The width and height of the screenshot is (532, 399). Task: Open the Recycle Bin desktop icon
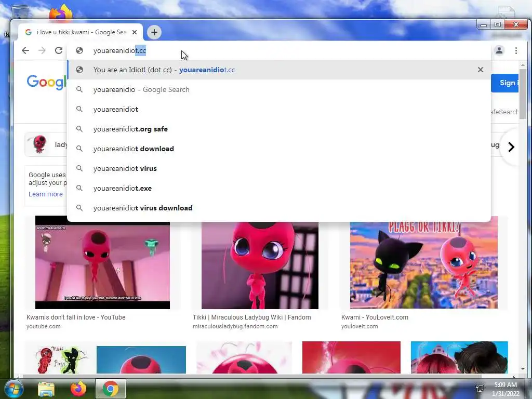[x=20, y=11]
